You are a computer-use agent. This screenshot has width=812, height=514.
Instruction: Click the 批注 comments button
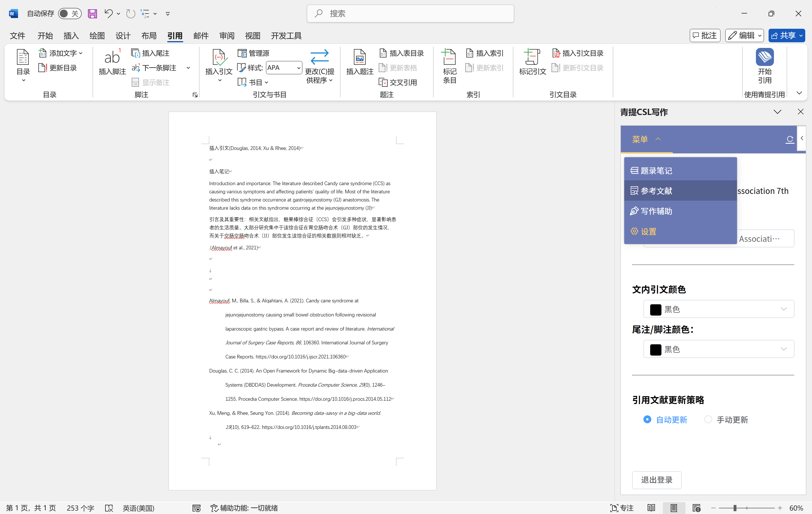tap(705, 36)
